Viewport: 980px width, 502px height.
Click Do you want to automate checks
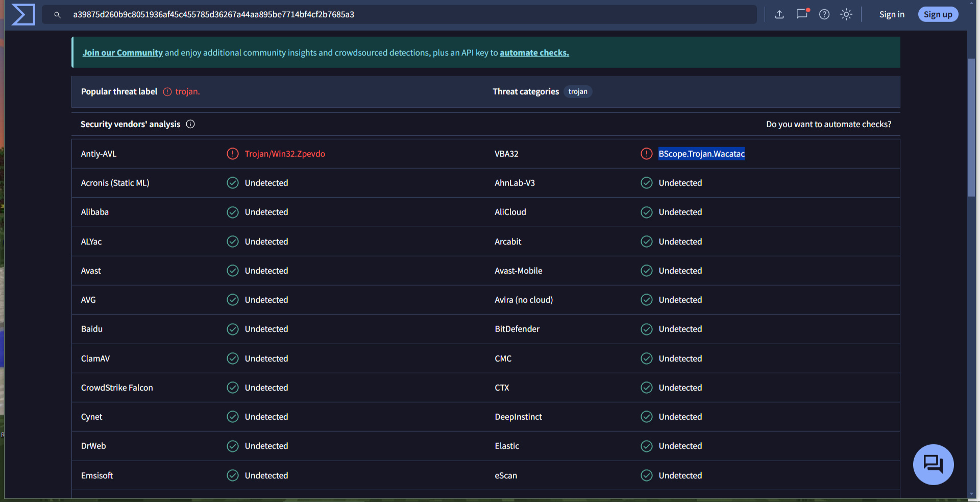tap(828, 124)
